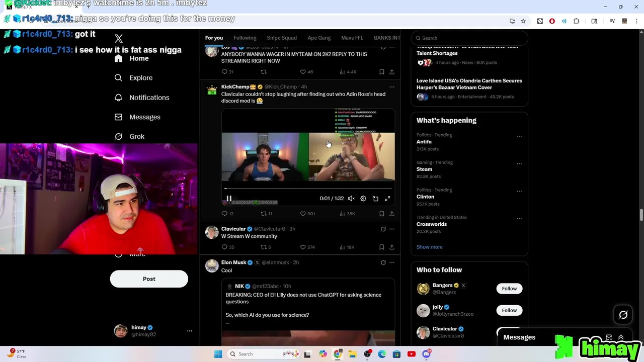Open more options for Steam trend
Image resolution: width=644 pixels, height=362 pixels.
[519, 164]
